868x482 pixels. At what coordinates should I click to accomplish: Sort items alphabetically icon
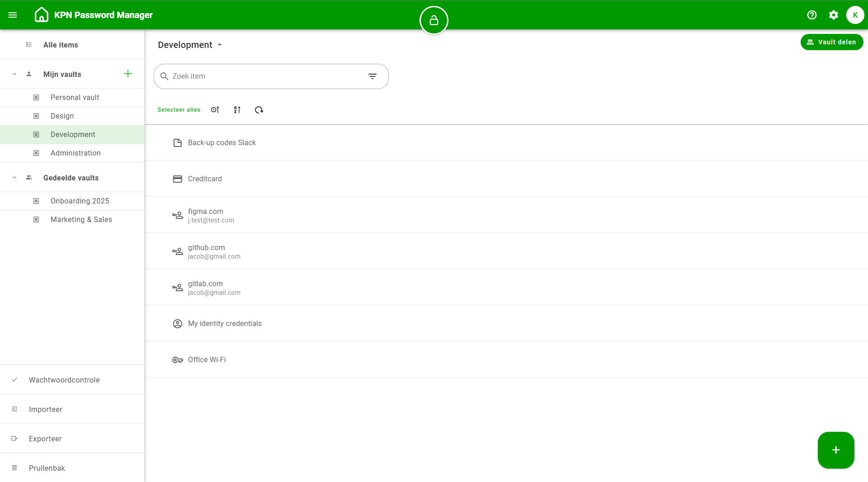[237, 110]
